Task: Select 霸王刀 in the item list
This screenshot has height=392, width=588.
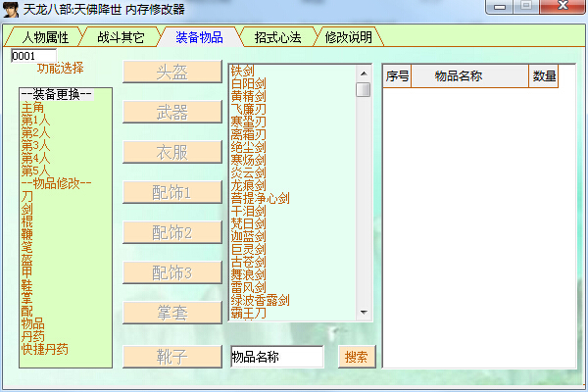Action: click(x=249, y=314)
